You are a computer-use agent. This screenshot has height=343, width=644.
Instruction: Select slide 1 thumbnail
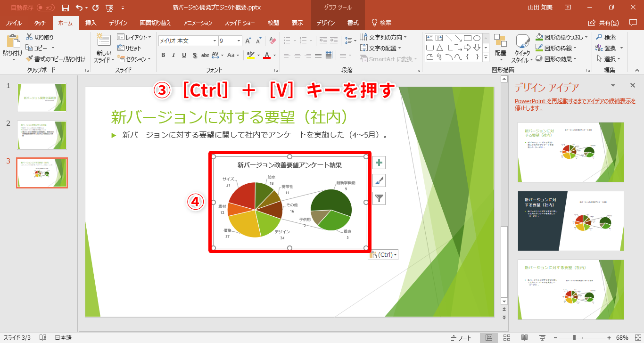(42, 98)
